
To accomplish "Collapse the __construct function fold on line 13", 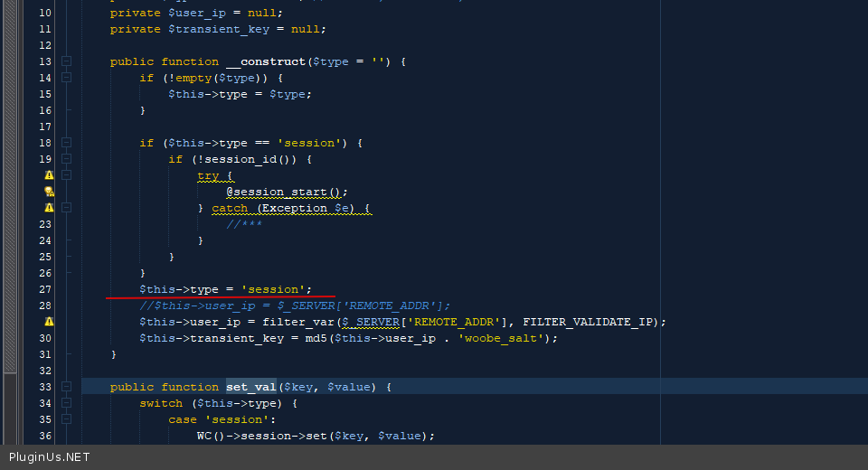I will [x=66, y=61].
